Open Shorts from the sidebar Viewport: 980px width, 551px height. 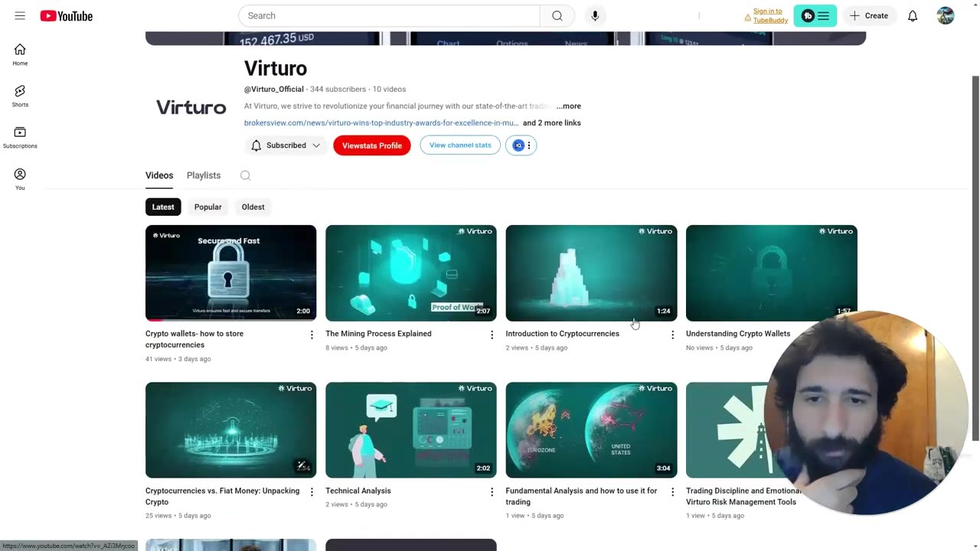(20, 96)
